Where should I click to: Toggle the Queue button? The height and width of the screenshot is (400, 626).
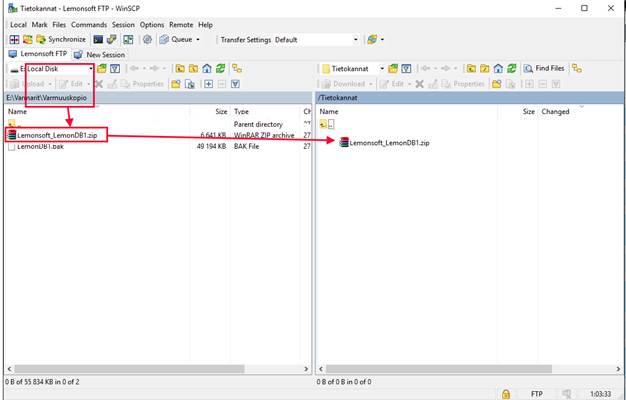(176, 40)
